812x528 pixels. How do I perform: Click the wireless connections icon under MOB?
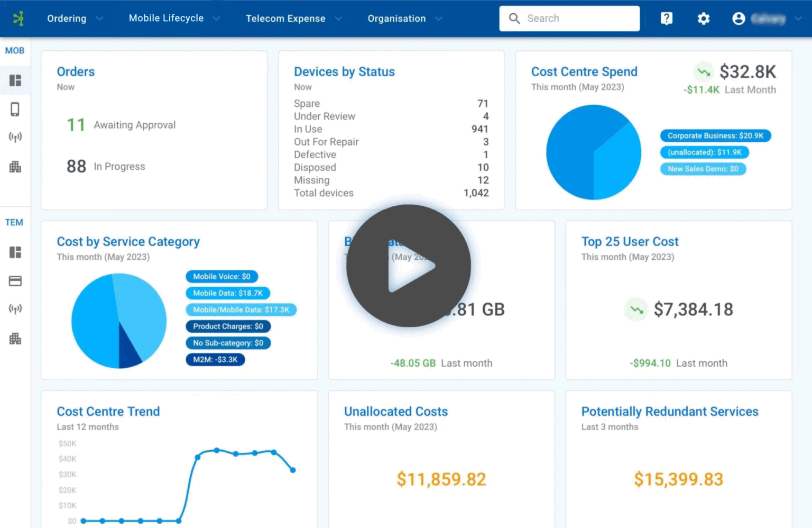(x=15, y=136)
